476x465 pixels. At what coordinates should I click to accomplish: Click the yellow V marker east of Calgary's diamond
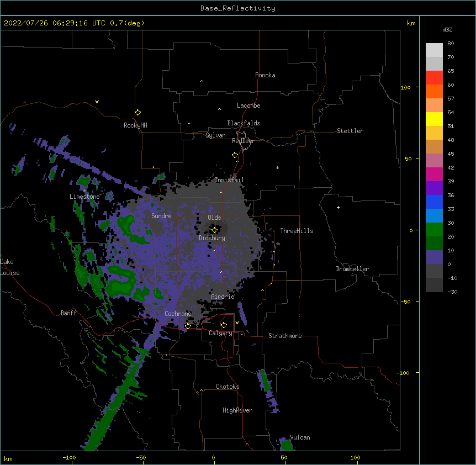(x=237, y=323)
